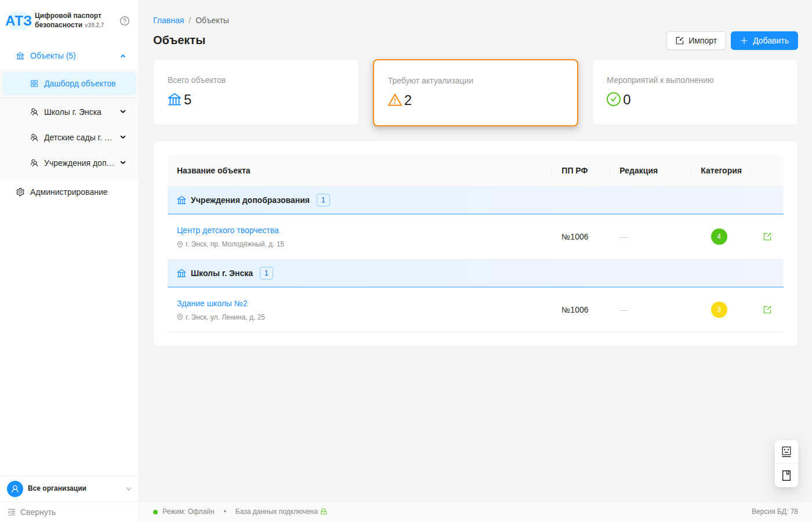Viewport: 812px width, 522px height.
Task: Click the bookmark floating icon
Action: tap(786, 476)
